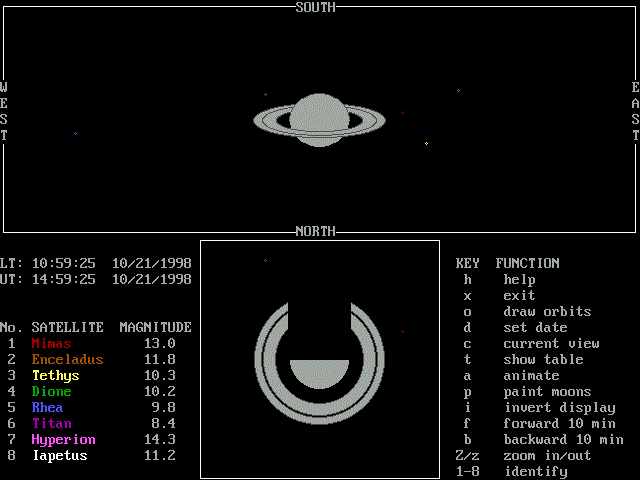The image size is (640, 480).
Task: Select Mimas in the satellite list
Action: click(x=51, y=343)
